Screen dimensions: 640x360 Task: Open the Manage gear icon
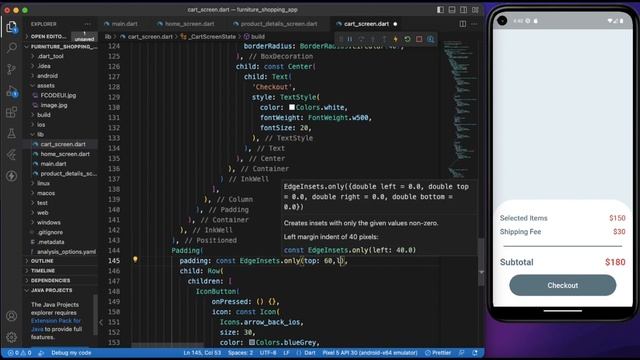click(x=11, y=337)
